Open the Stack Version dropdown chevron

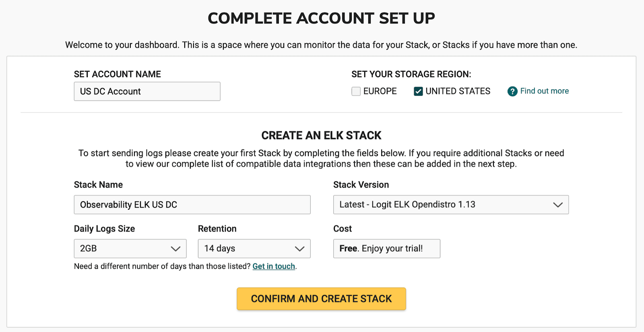(x=558, y=204)
